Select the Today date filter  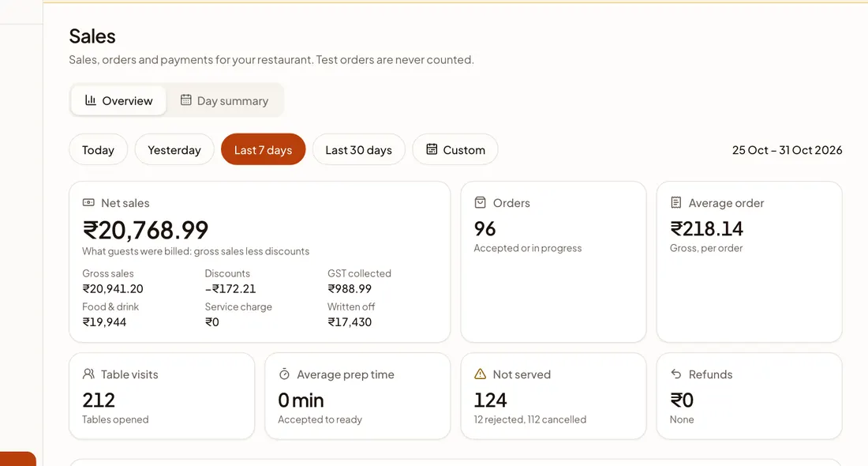pyautogui.click(x=98, y=149)
